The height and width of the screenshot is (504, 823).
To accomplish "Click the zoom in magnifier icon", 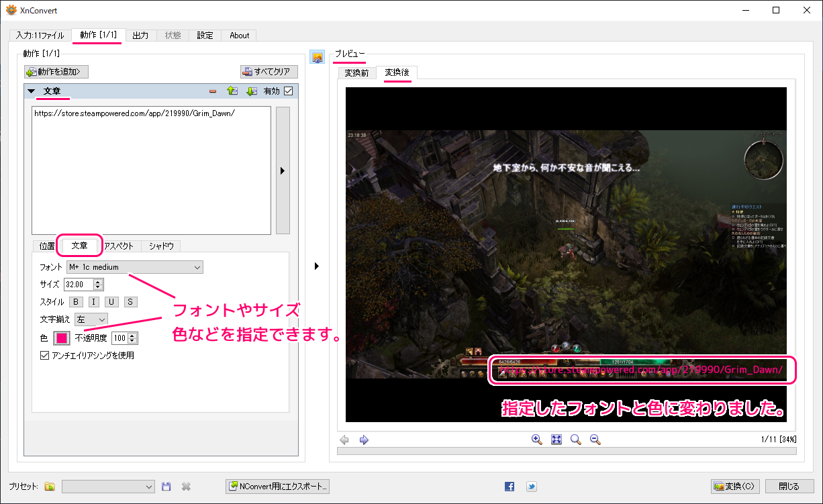I will pyautogui.click(x=536, y=440).
